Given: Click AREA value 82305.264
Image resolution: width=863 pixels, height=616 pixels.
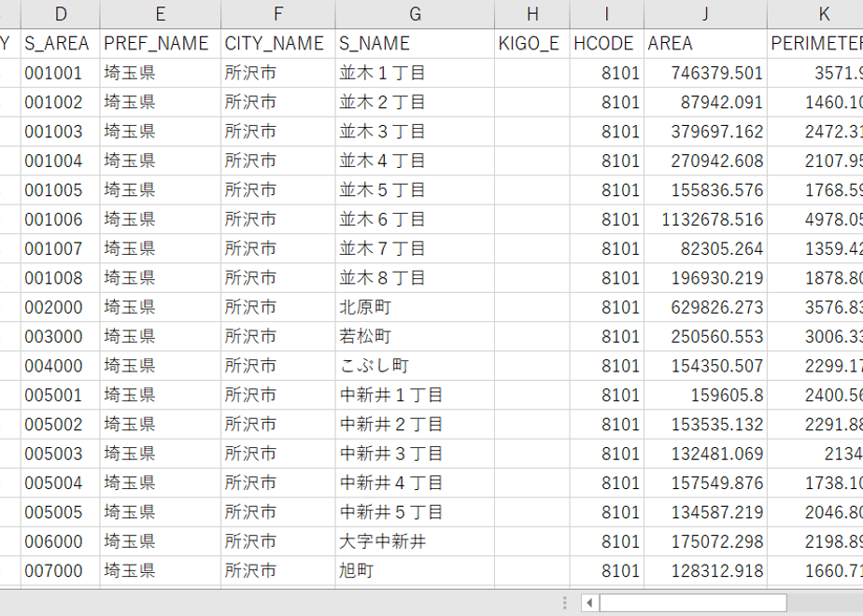Looking at the screenshot, I should pos(705,248).
